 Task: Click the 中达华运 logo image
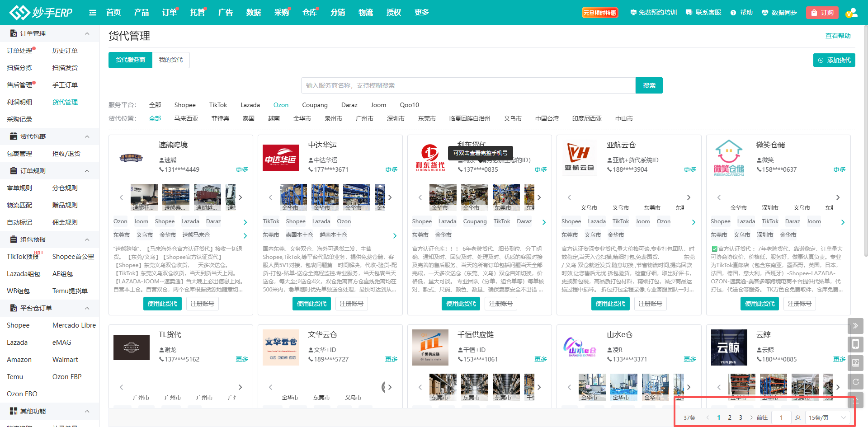pos(281,158)
